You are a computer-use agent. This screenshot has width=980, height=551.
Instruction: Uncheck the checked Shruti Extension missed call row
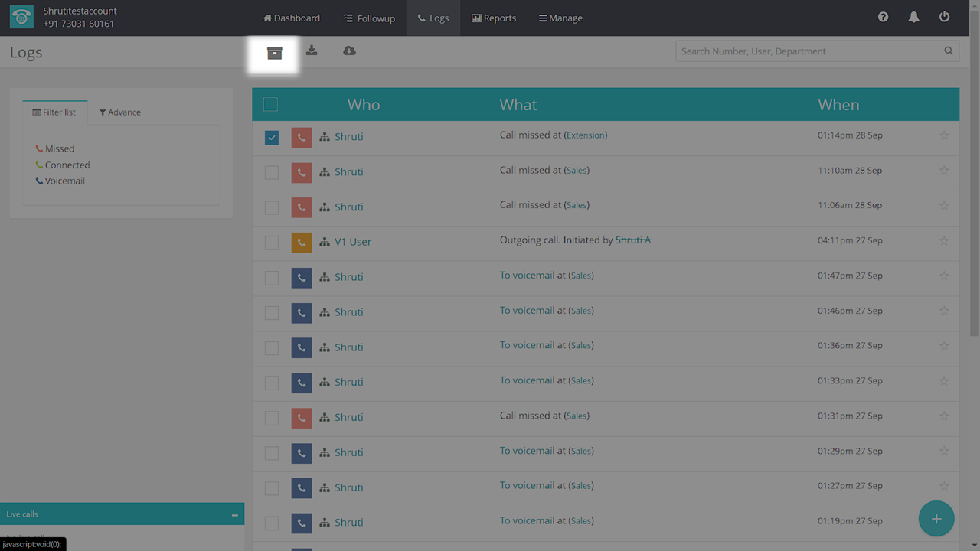pos(272,138)
